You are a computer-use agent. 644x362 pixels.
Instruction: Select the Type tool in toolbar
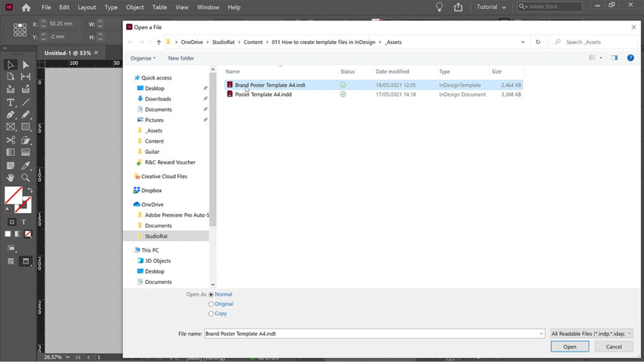(11, 102)
